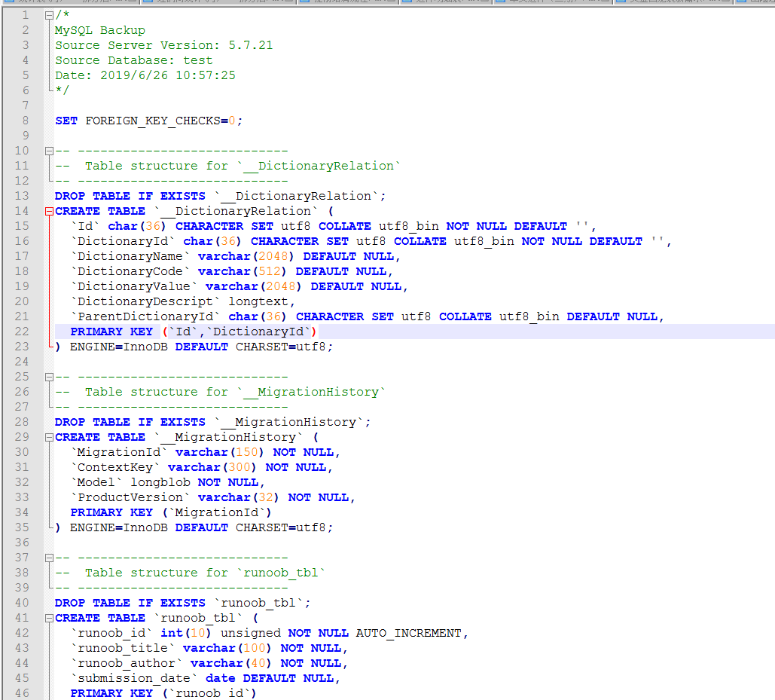Click the `DictionaryName` column name

coord(130,256)
